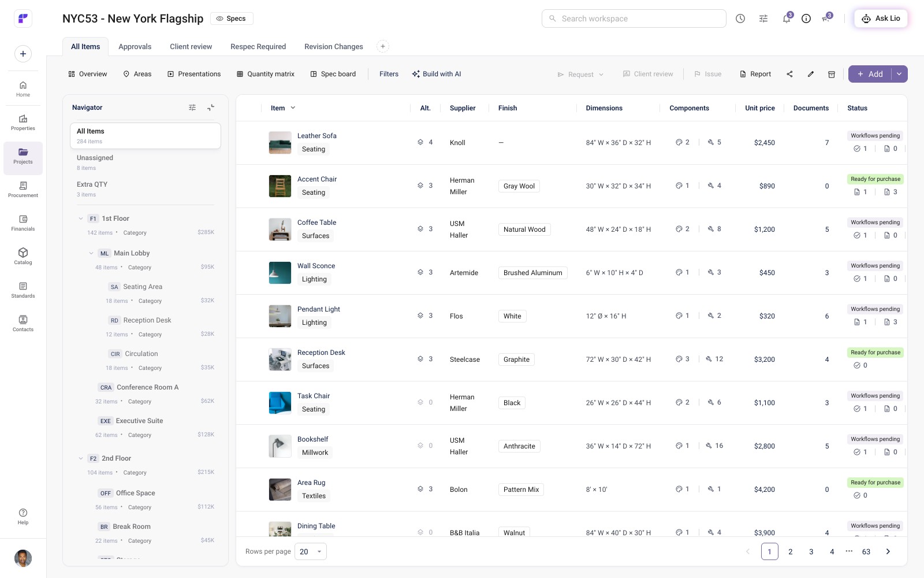Click the Ask Lio button
Screen dimensions: 924x578
point(881,18)
